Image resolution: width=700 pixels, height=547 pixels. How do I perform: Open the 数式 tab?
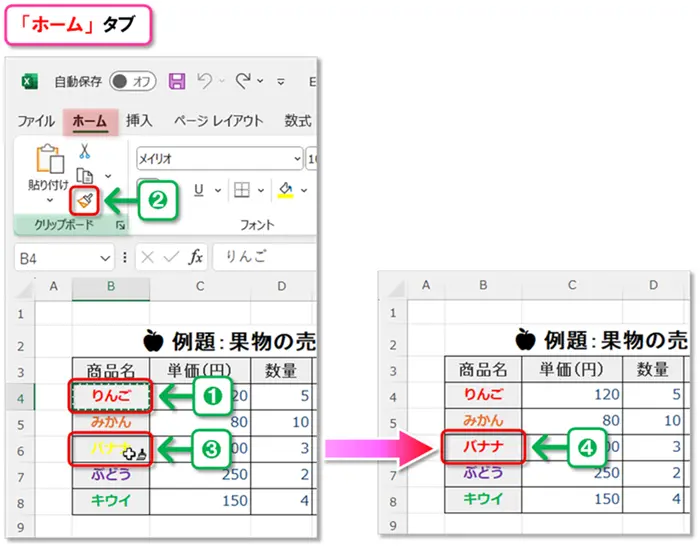(298, 121)
